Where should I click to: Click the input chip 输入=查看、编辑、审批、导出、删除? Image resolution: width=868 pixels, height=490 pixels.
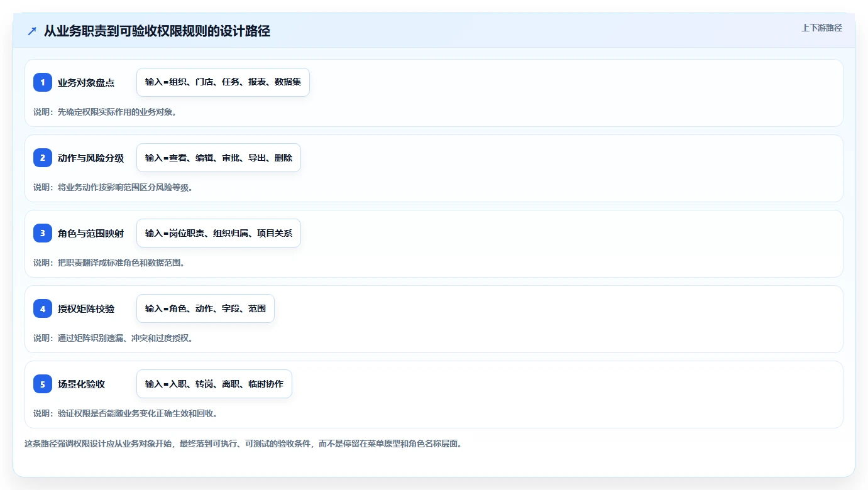(219, 158)
